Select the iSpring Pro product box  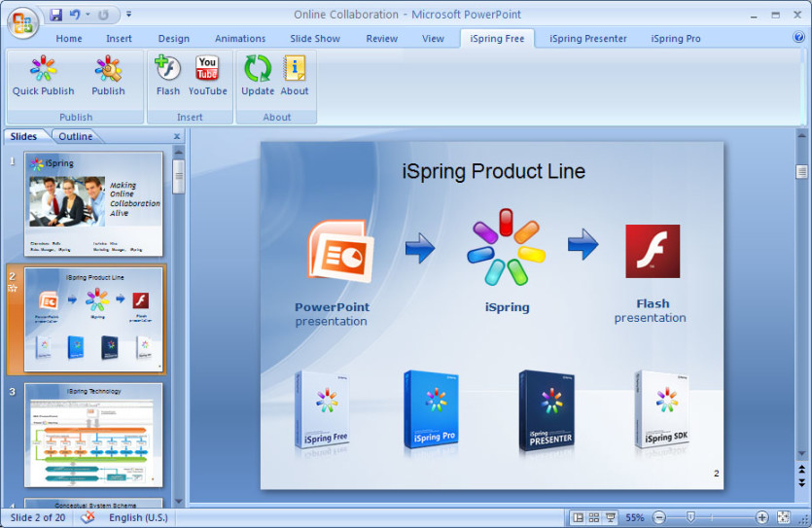click(x=431, y=409)
